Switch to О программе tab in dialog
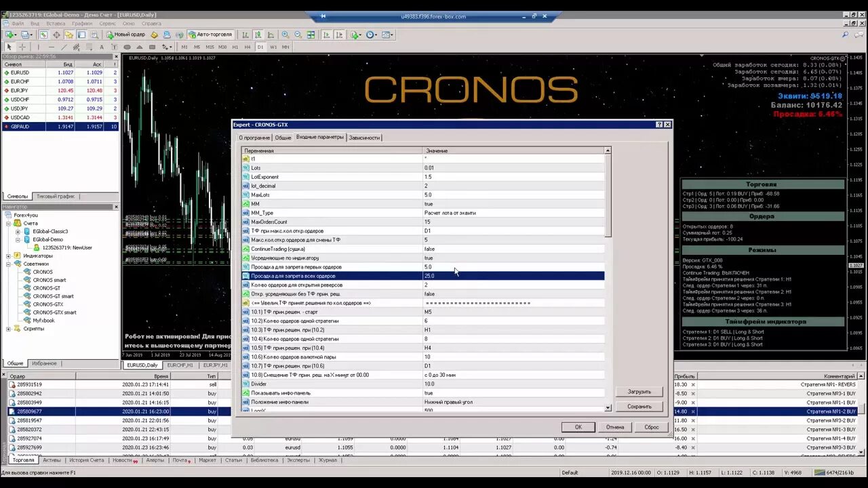This screenshot has height=488, width=868. 254,138
